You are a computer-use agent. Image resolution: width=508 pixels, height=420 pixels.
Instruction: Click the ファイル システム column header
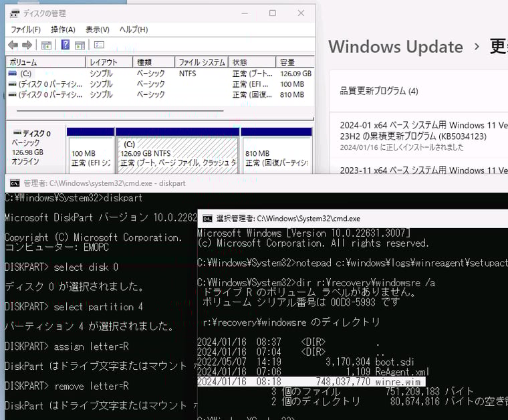(201, 62)
